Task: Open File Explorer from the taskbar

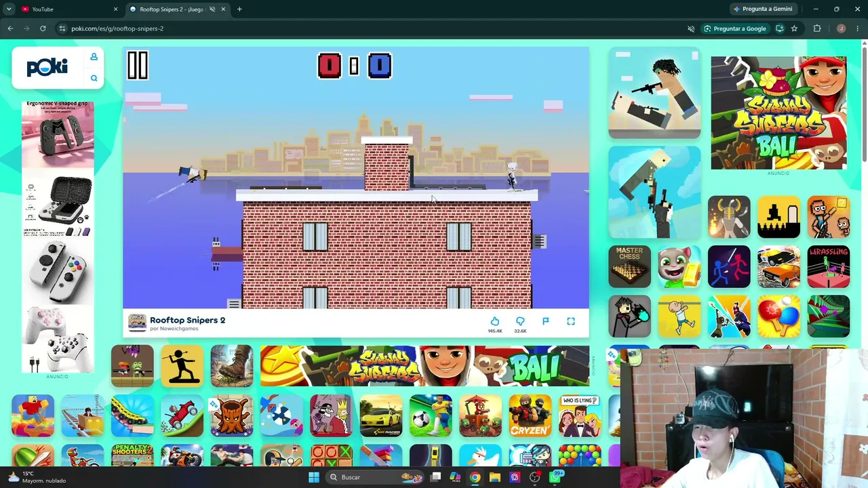Action: (x=495, y=477)
